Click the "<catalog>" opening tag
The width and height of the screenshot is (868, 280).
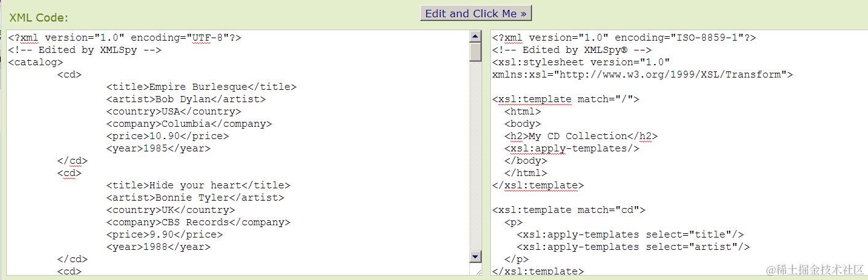tap(36, 62)
